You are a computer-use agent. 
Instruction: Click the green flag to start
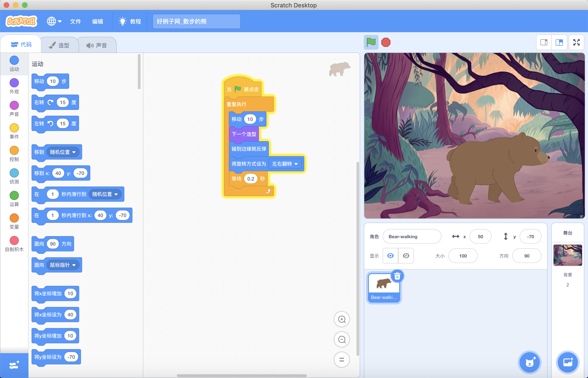pos(371,42)
